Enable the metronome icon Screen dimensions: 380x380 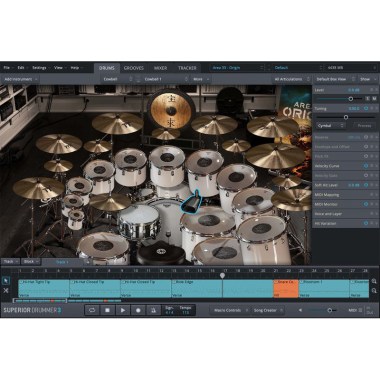153,310
